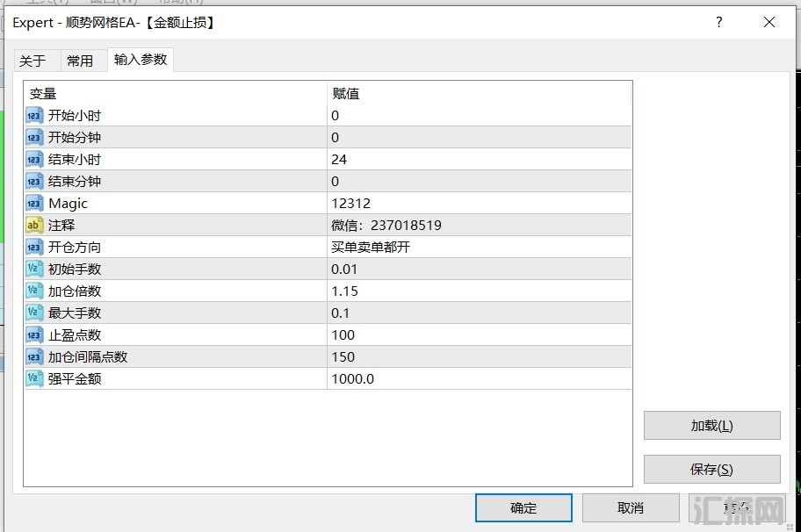Click the string 'ab' icon beside 注释
Viewport: 801px width, 532px height.
tap(34, 226)
